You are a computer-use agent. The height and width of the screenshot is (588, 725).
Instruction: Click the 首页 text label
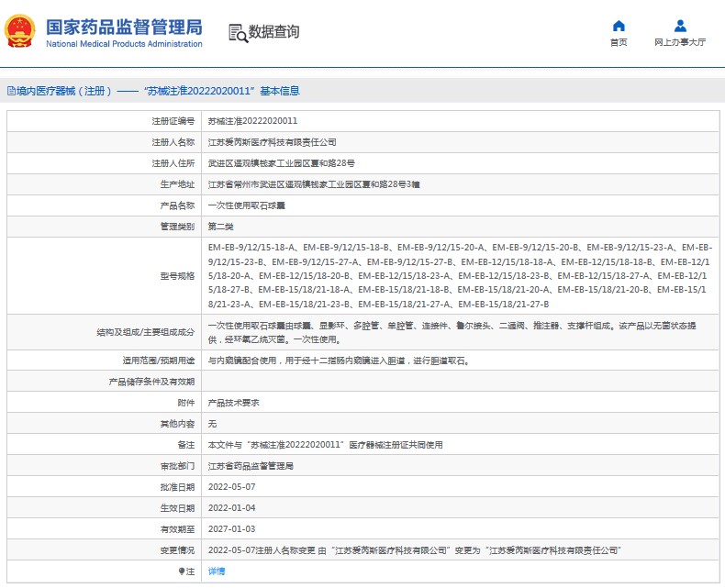619,42
